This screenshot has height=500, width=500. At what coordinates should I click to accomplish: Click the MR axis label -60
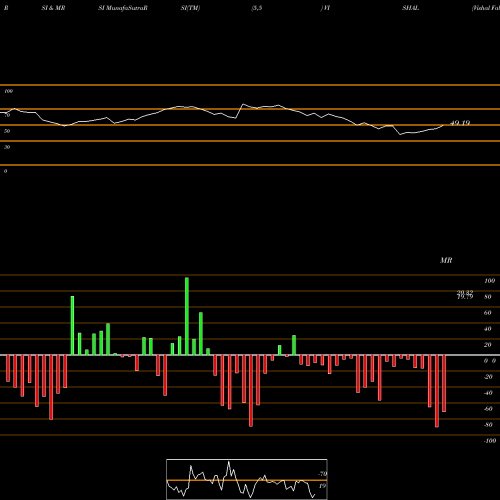pos(488,409)
